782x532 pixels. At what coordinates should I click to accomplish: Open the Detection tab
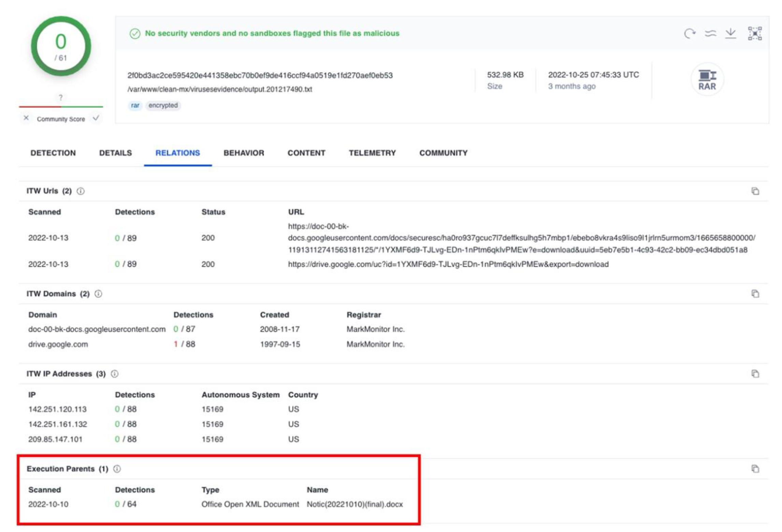coord(53,153)
